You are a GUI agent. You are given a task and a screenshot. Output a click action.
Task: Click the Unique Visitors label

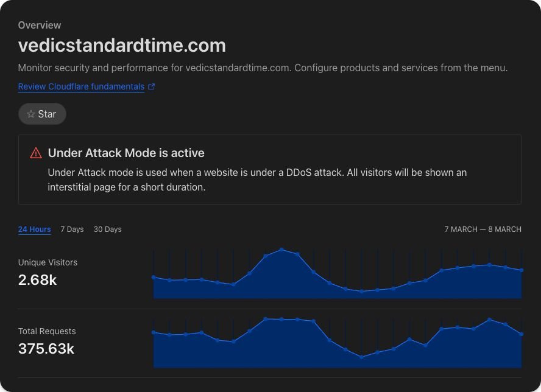(x=48, y=262)
